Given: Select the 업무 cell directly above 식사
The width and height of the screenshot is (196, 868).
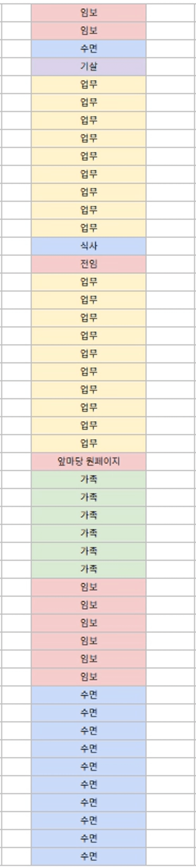Looking at the screenshot, I should click(x=89, y=228).
